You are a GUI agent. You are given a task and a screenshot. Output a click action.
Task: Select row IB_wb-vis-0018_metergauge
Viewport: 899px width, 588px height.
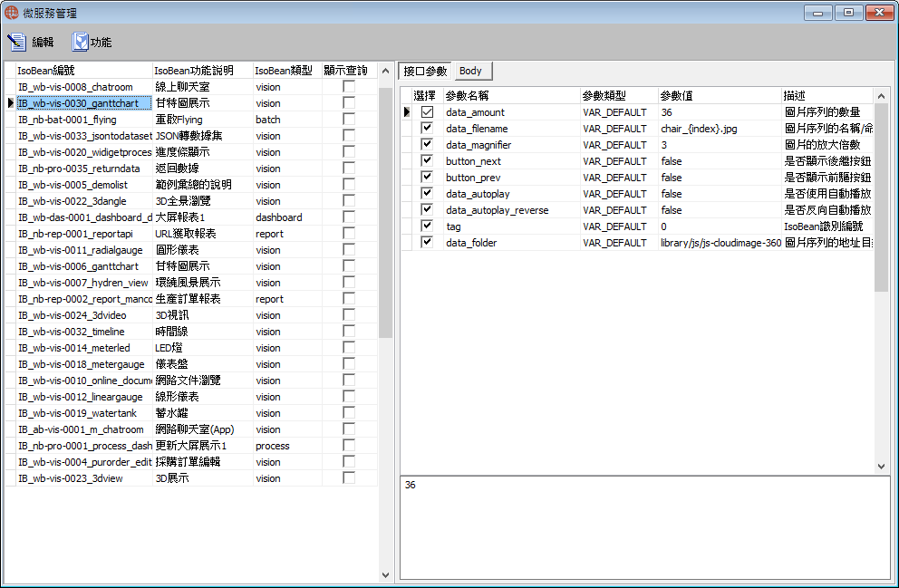[x=191, y=364]
